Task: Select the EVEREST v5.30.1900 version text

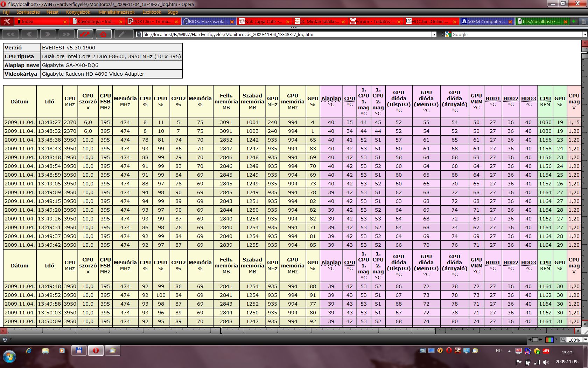Action: pos(69,48)
